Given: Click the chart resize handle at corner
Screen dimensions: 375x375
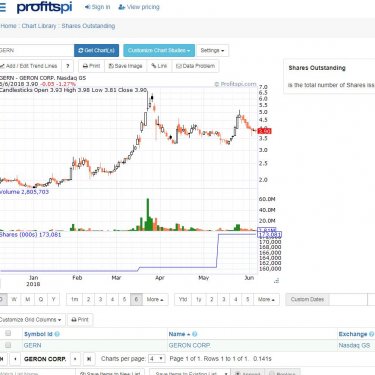Looking at the screenshot, I should click(276, 281).
